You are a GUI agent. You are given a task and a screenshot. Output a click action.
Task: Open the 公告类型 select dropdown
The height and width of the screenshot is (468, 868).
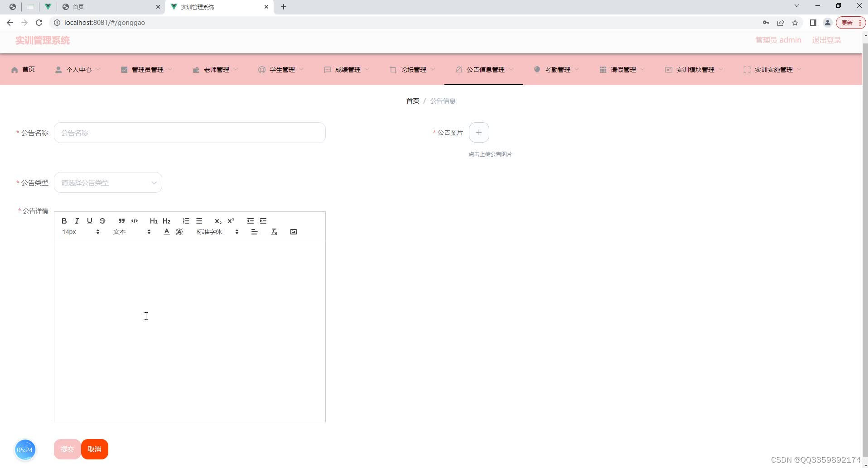click(x=108, y=182)
